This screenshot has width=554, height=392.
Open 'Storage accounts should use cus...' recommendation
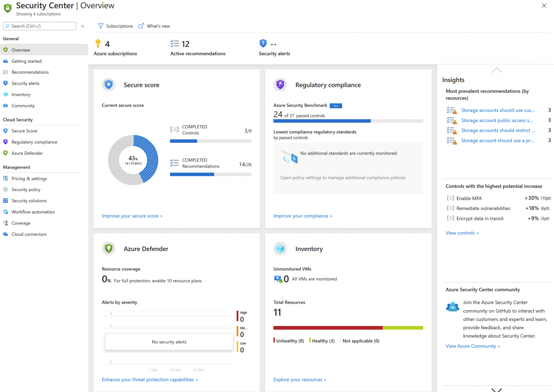click(498, 110)
